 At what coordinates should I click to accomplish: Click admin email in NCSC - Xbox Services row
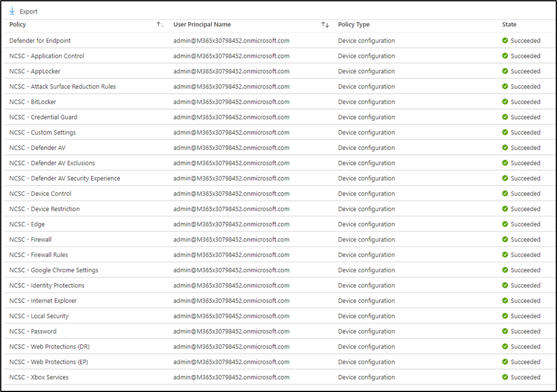click(x=231, y=377)
